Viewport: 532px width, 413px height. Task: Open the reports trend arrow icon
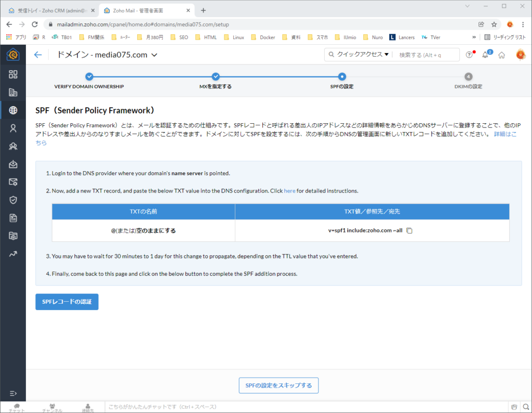13,254
